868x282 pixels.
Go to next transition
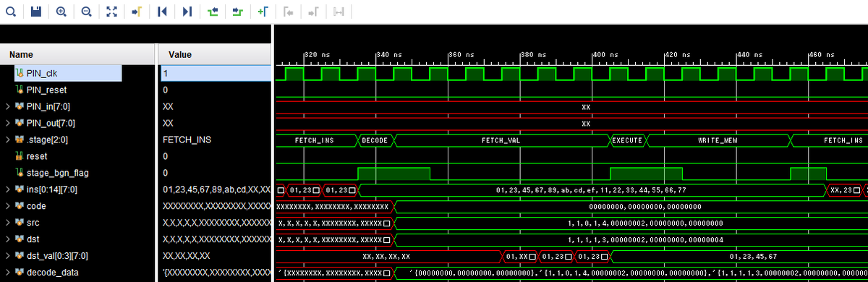(237, 12)
